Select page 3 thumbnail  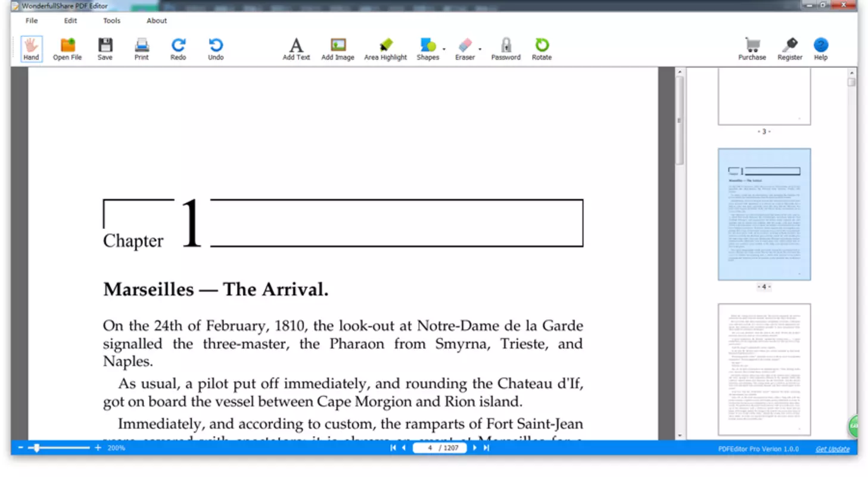(764, 96)
